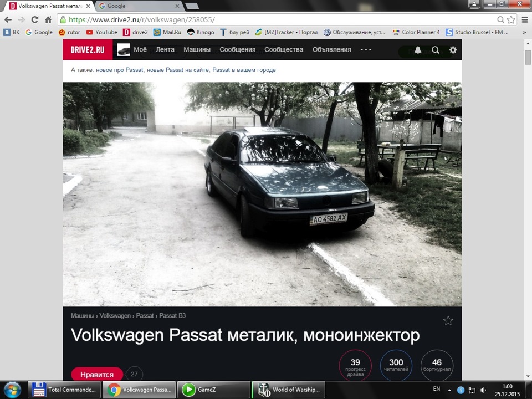This screenshot has height=399, width=532.
Task: Go back with the browser back arrow
Action: pyautogui.click(x=8, y=20)
